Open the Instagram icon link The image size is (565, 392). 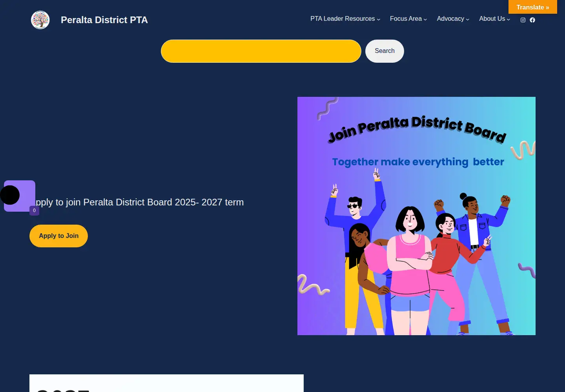pyautogui.click(x=523, y=20)
